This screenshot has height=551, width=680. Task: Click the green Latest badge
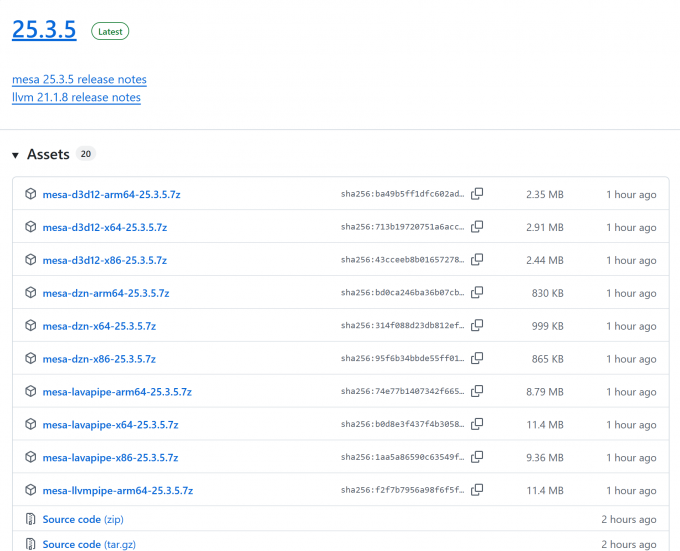pos(110,31)
